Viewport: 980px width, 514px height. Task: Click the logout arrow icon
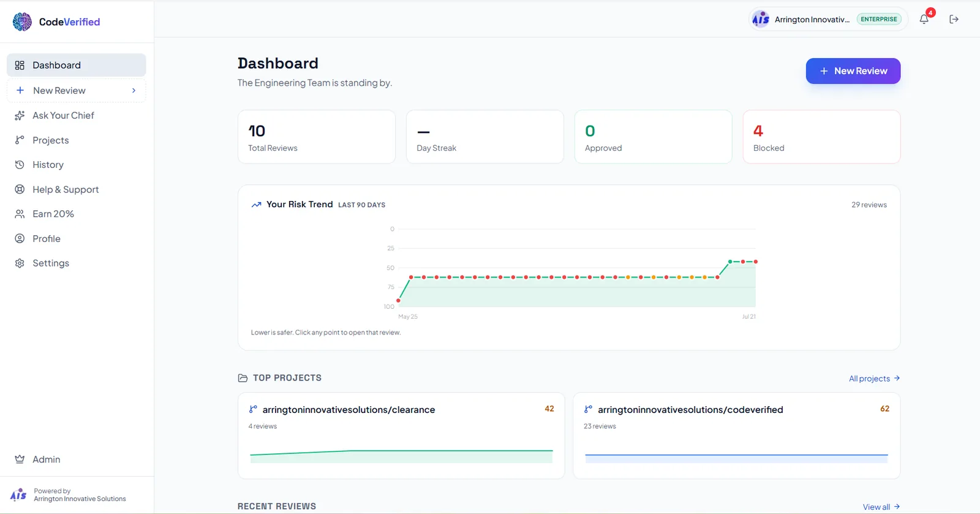(x=954, y=19)
